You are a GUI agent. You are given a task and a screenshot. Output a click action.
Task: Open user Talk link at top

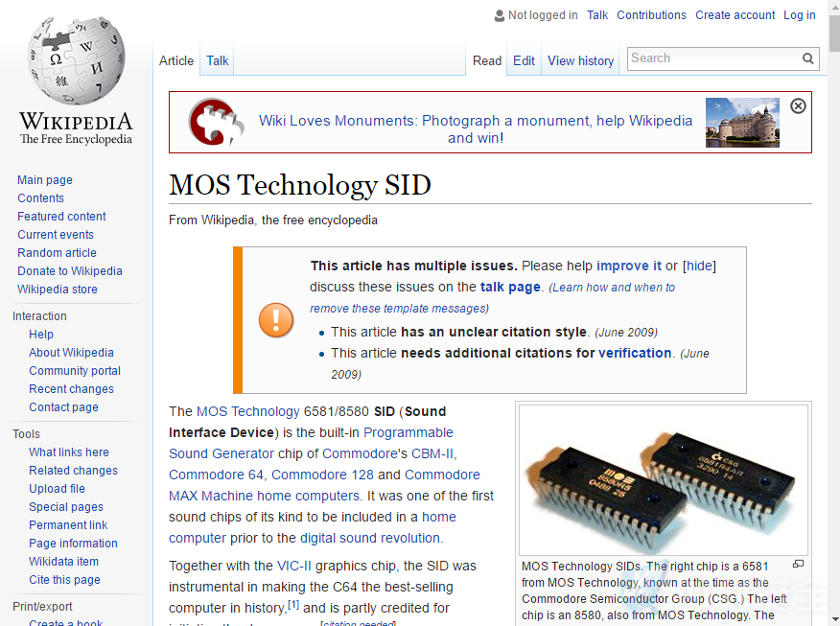[597, 15]
